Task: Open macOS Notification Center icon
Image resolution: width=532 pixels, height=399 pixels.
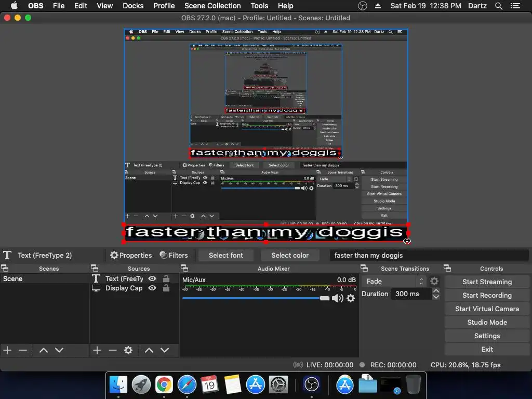Action: coord(515,6)
